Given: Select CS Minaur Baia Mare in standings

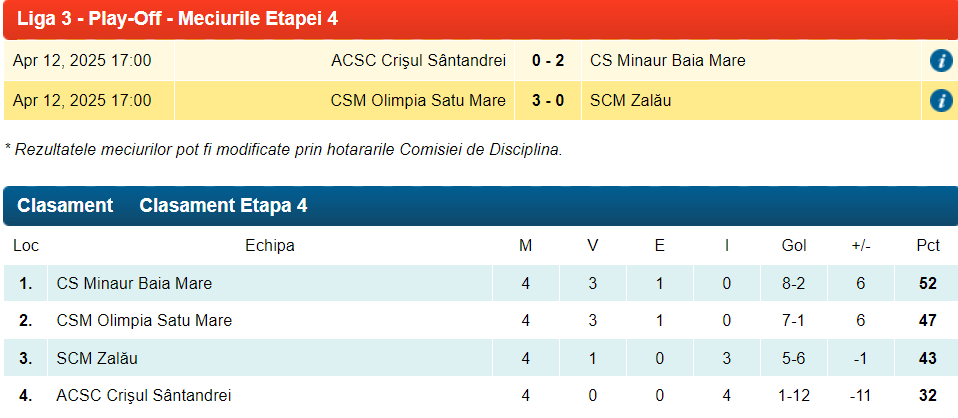Looking at the screenshot, I should coord(134,284).
